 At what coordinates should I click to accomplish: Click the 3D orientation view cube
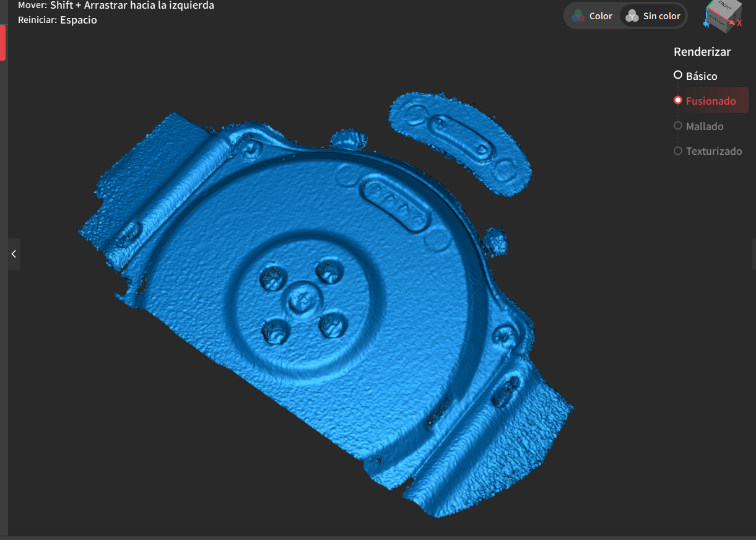pos(724,15)
